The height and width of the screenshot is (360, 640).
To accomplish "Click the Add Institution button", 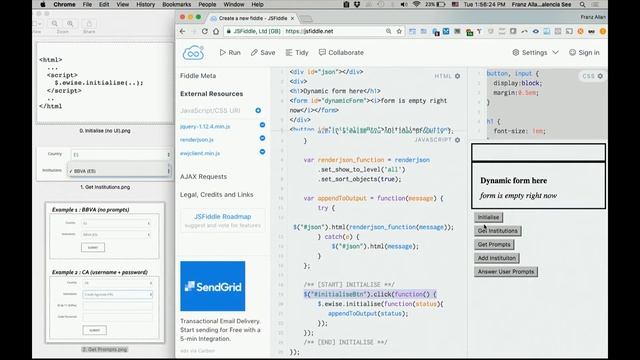I will click(496, 258).
